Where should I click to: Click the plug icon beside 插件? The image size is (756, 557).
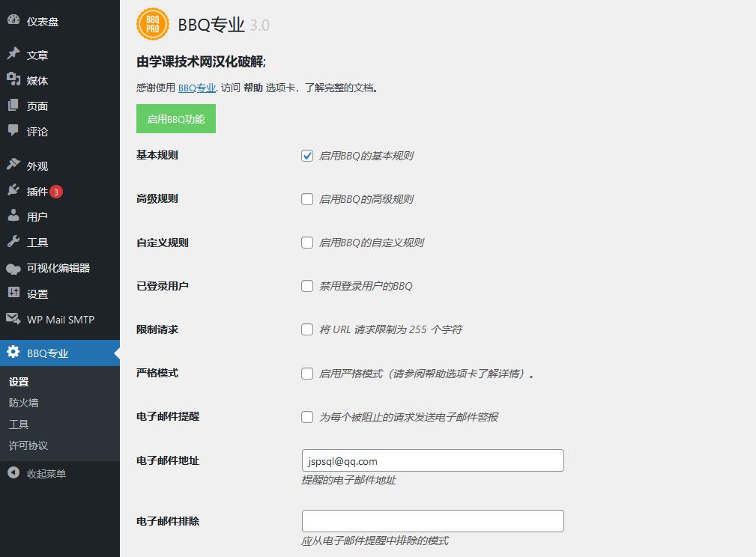click(x=13, y=190)
